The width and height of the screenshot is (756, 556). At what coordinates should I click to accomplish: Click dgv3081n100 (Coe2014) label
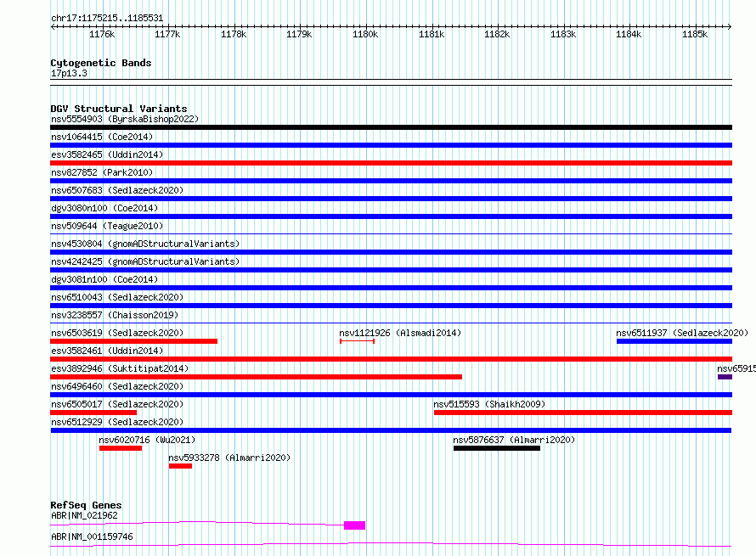coord(104,279)
